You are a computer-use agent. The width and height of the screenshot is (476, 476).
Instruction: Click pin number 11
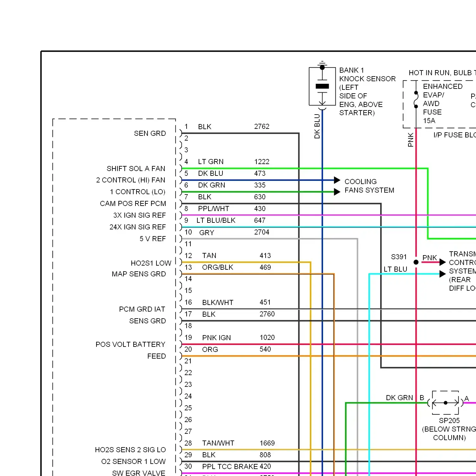pos(188,244)
